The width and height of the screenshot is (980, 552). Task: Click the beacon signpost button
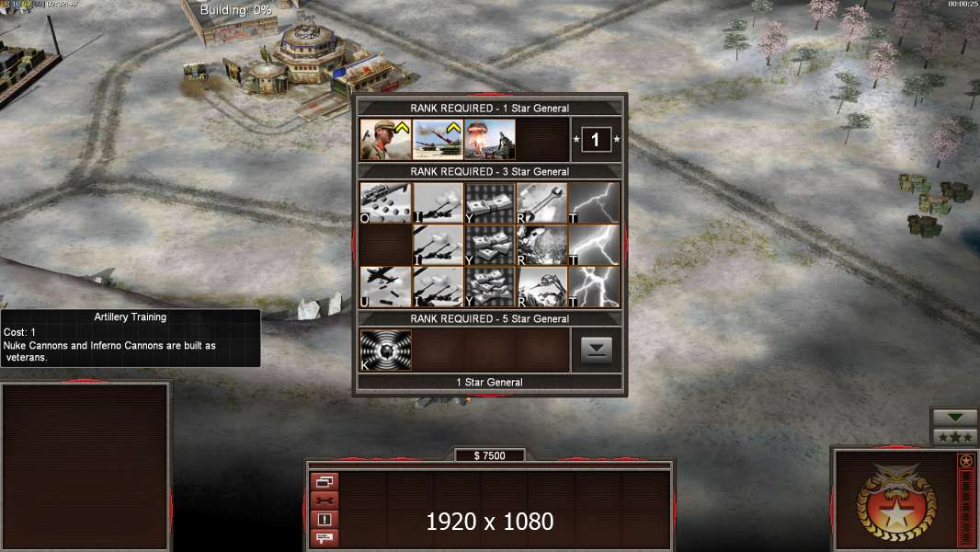(x=325, y=537)
